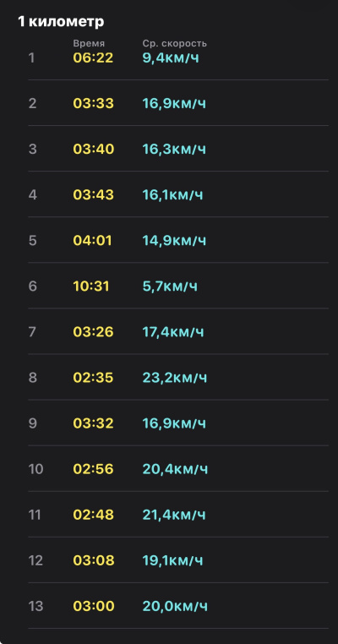Click the 16,3км/ч speed value
Screen dimensions: 338x644
[174, 149]
